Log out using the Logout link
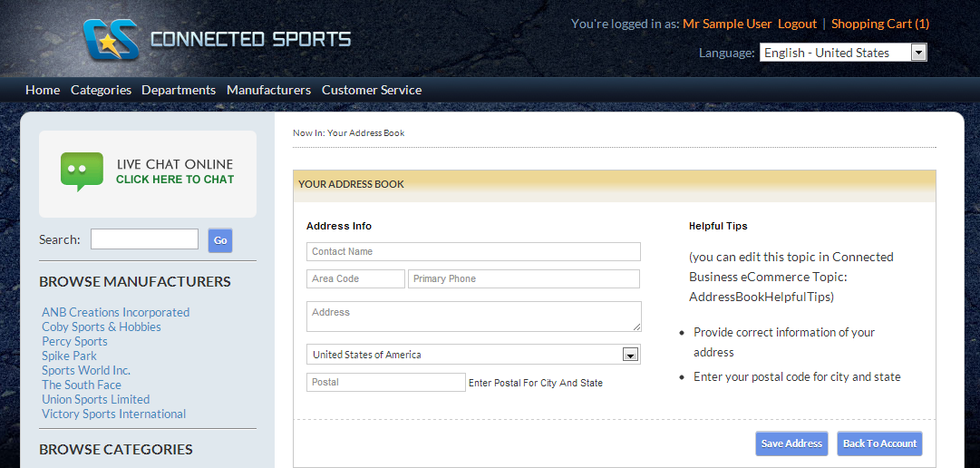The image size is (980, 468). 797,24
